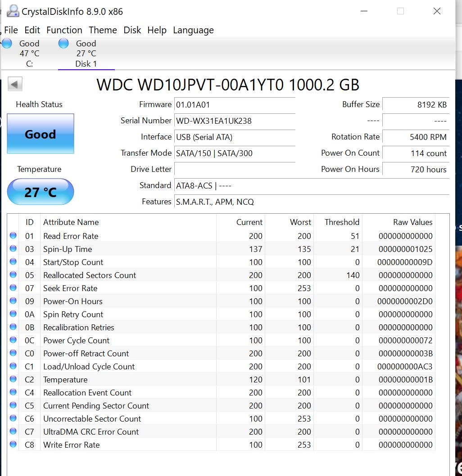
Task: Click status orb for Power Cycle Count row
Action: [13, 340]
